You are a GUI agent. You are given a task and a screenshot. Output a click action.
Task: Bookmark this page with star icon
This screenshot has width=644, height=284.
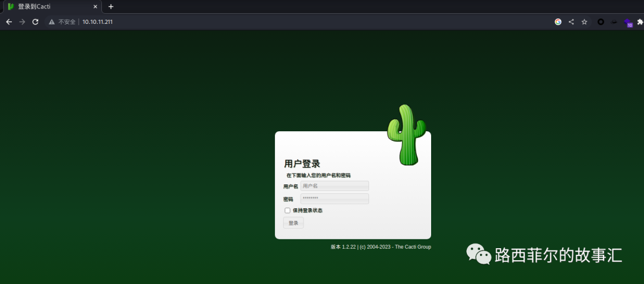(x=584, y=22)
